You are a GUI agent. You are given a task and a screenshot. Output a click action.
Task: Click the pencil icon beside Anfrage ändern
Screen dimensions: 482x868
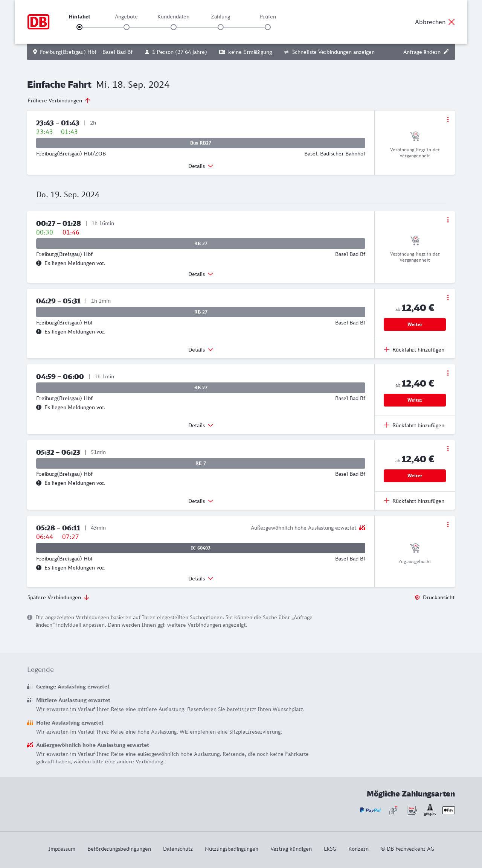pyautogui.click(x=446, y=52)
